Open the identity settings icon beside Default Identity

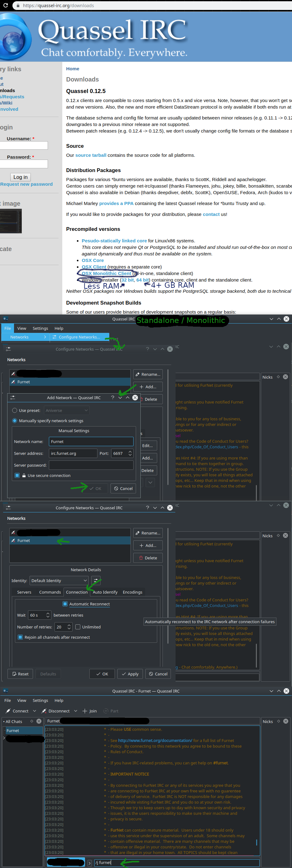(x=96, y=581)
